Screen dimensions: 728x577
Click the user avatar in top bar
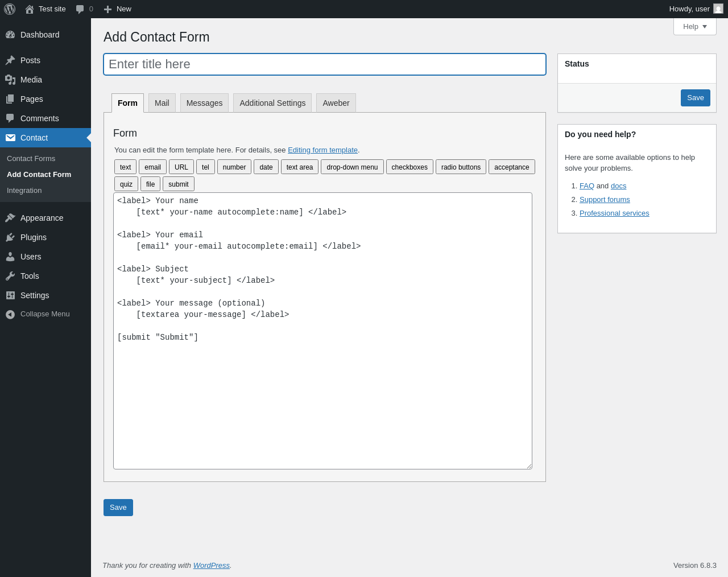coord(718,9)
